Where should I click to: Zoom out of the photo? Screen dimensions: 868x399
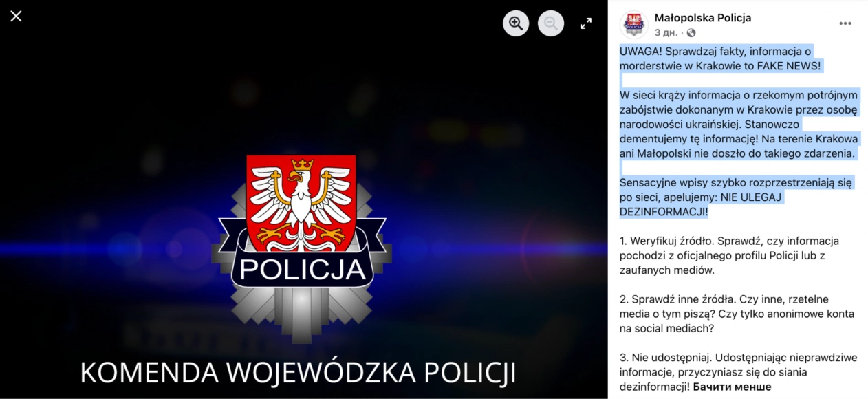pos(551,23)
